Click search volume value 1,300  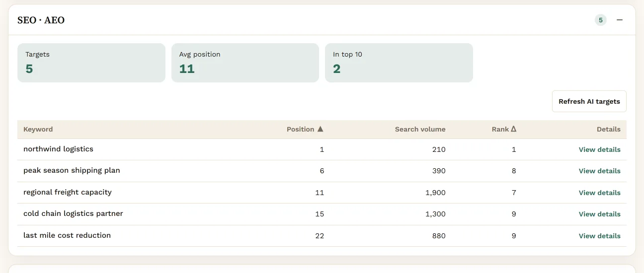(436, 214)
